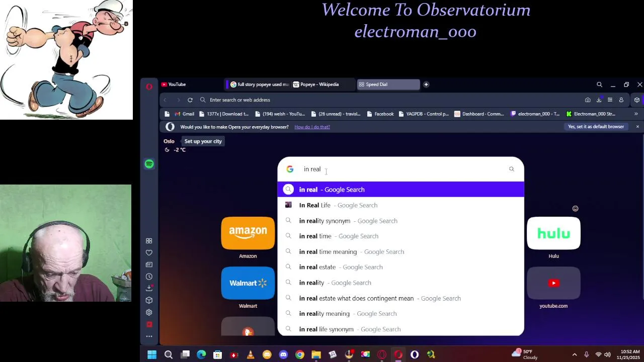Image resolution: width=644 pixels, height=362 pixels.
Task: Click the How do I do that link
Action: tap(312, 127)
